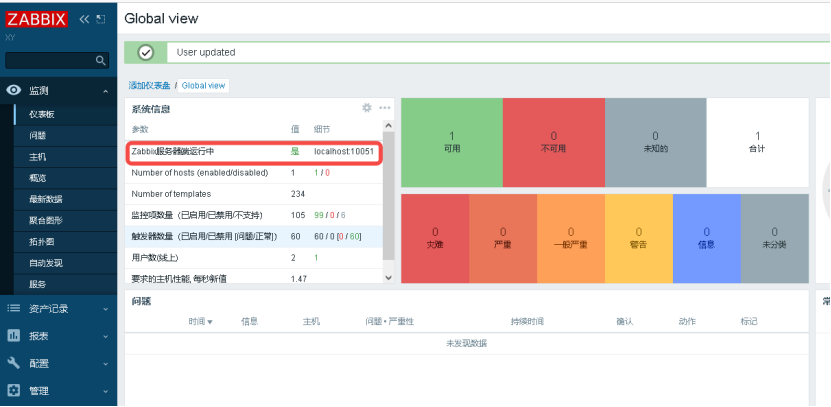Collapse the sidebar with double-chevron icon
This screenshot has height=407, width=831.
pos(84,19)
